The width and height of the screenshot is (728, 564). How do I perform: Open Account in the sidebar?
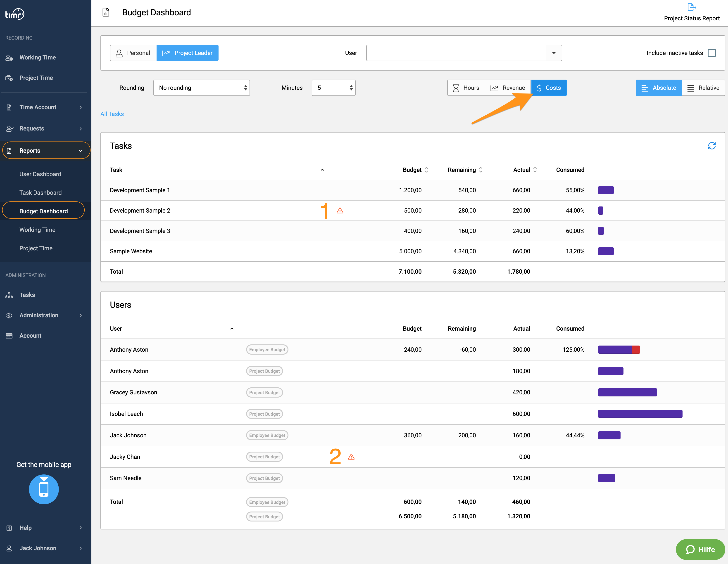coord(30,336)
